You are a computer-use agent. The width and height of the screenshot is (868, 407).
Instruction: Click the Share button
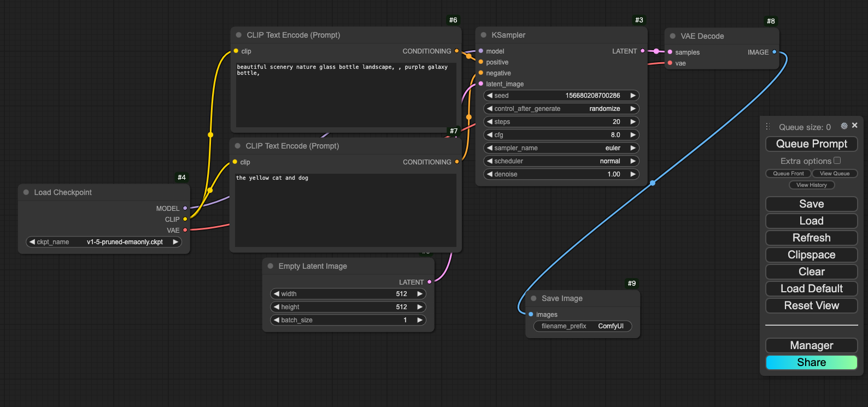[x=811, y=363]
